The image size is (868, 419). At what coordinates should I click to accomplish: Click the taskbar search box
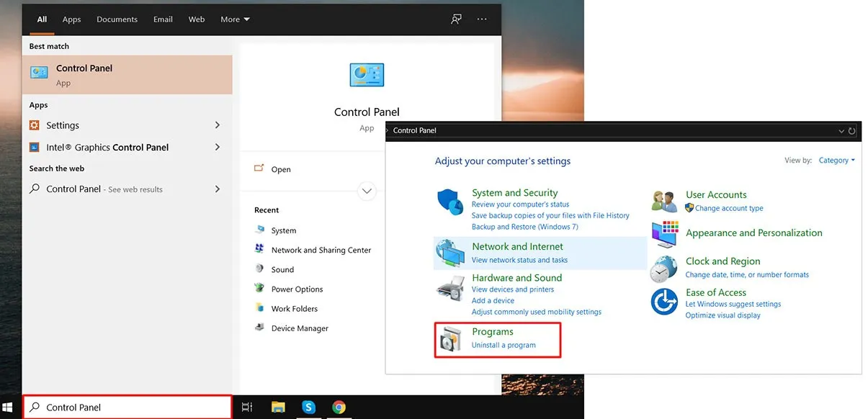click(127, 407)
